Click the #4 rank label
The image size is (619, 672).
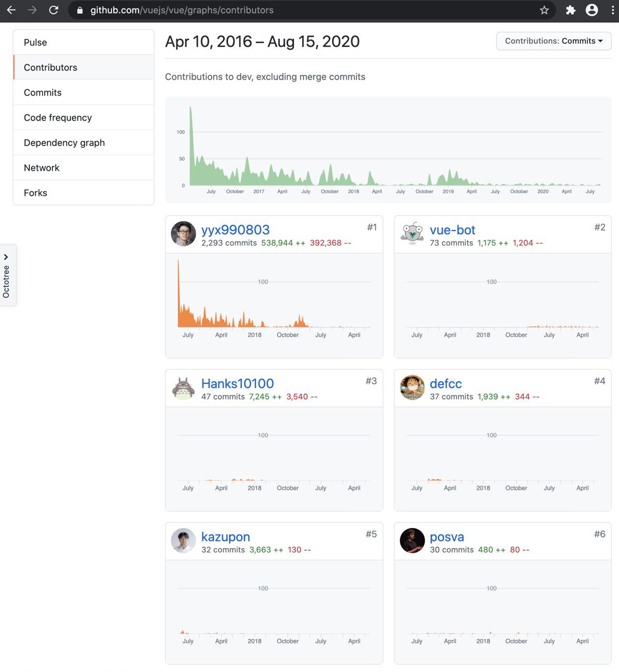pos(600,381)
